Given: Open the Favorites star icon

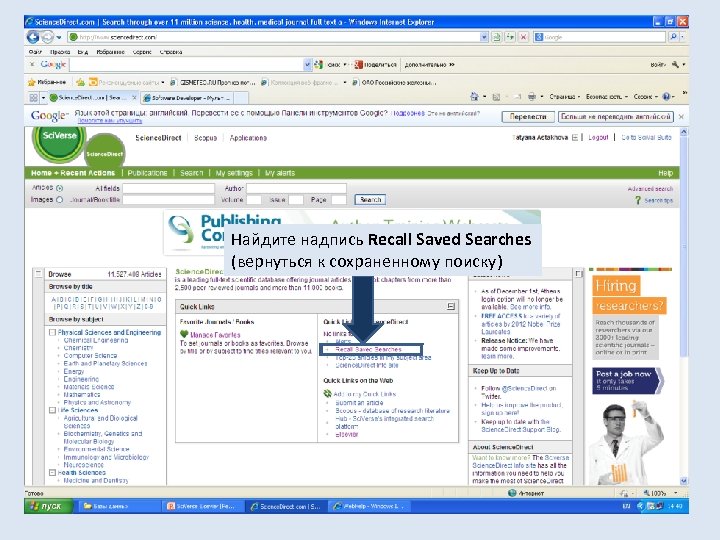Looking at the screenshot, I should [32, 82].
